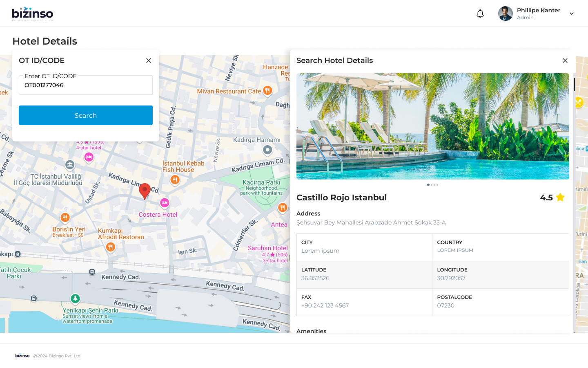Click the Hotel Details page heading

pyautogui.click(x=45, y=41)
